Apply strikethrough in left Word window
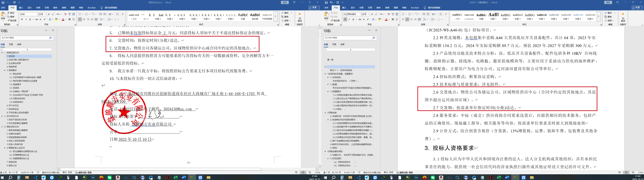Viewport: 644px width, 180px height. pyautogui.click(x=37, y=19)
